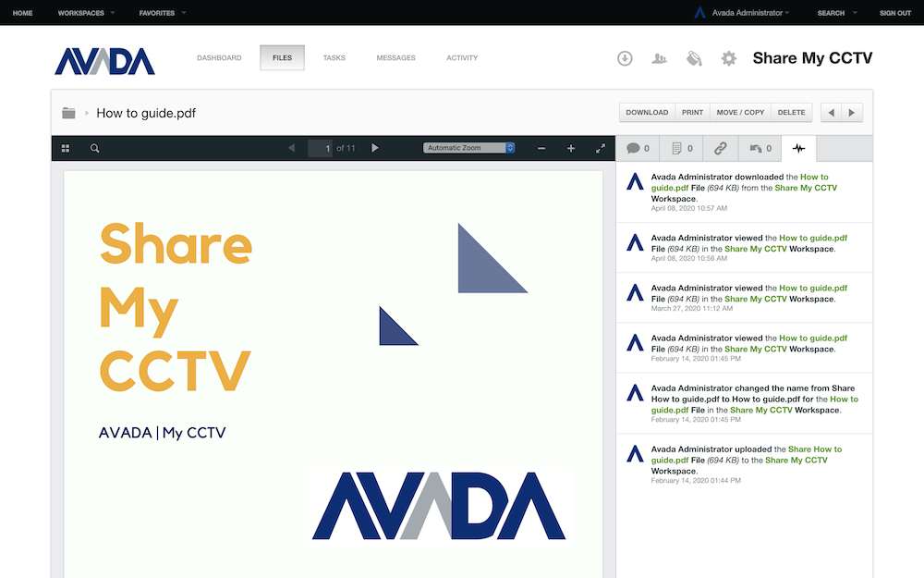Click the workspace download circle icon
Image resolution: width=924 pixels, height=578 pixels.
point(625,58)
